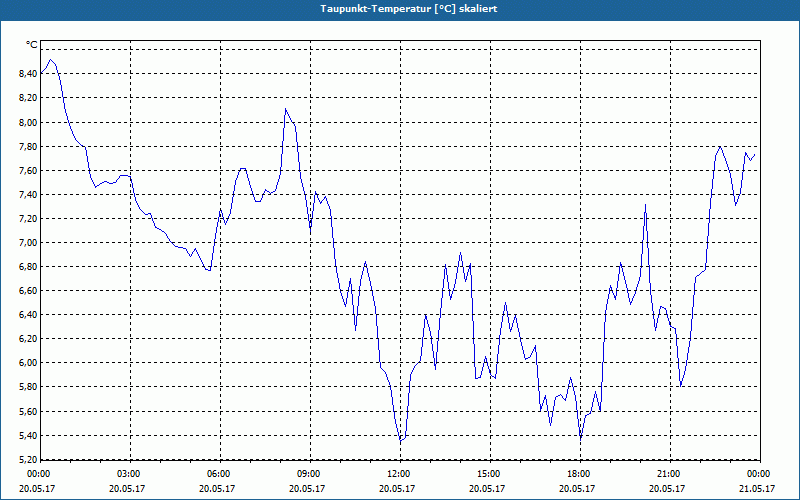This screenshot has height=500, width=800.
Task: Click the 6,20 y-axis value
Action: 28,339
